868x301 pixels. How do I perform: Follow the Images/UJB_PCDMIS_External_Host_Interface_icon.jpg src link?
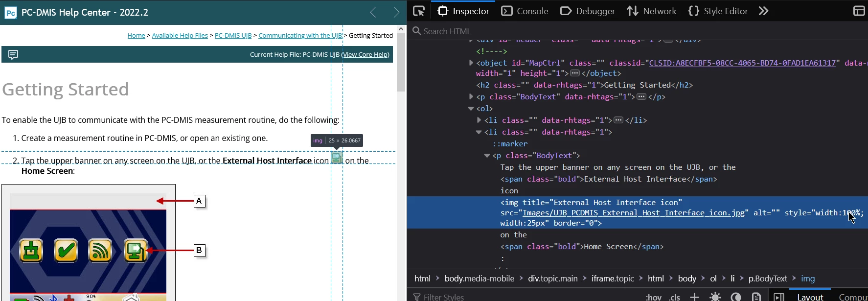(x=634, y=212)
